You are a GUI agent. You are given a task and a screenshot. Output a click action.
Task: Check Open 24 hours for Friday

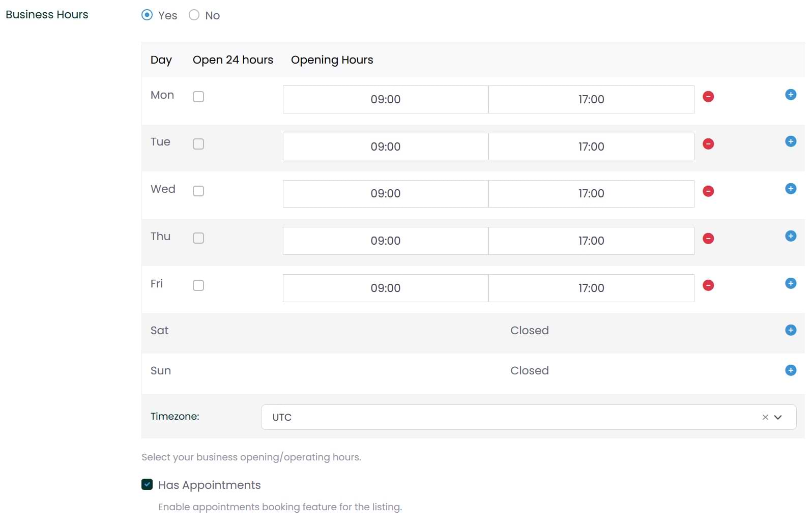[198, 285]
